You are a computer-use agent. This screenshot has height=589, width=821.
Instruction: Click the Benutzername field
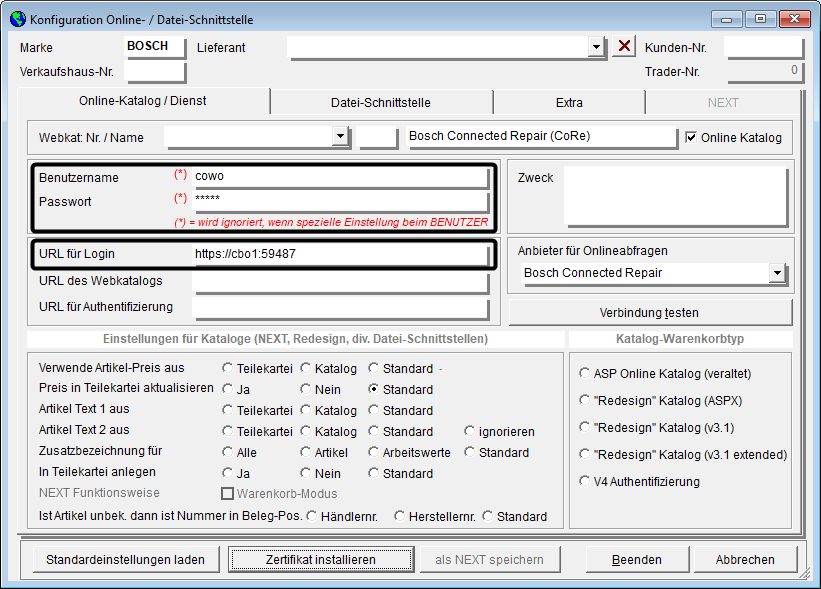click(x=340, y=177)
